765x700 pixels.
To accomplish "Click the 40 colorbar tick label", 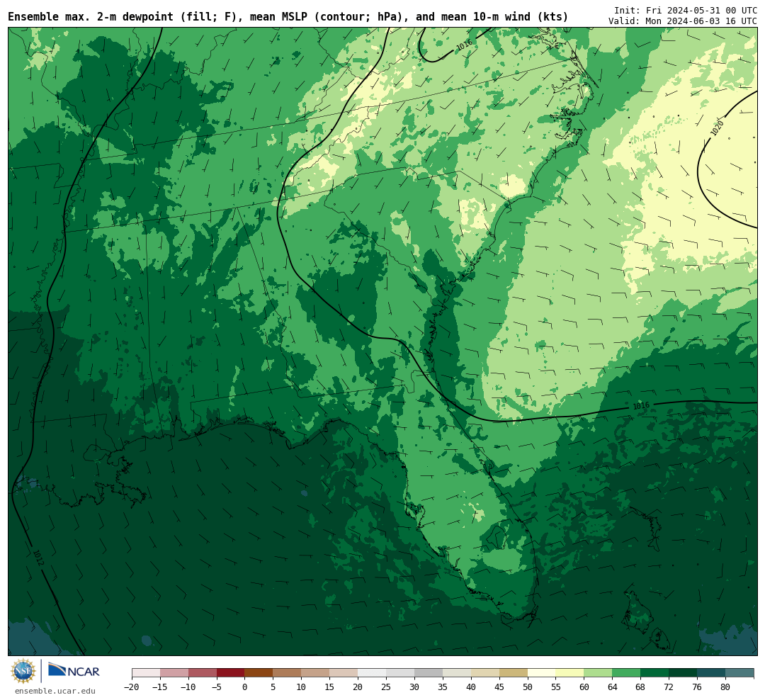I will 471,687.
